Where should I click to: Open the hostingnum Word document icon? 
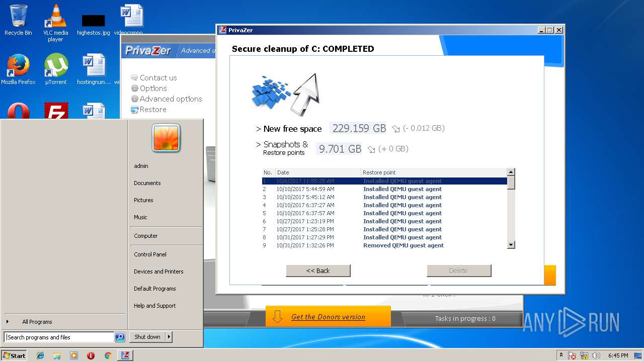click(x=94, y=69)
